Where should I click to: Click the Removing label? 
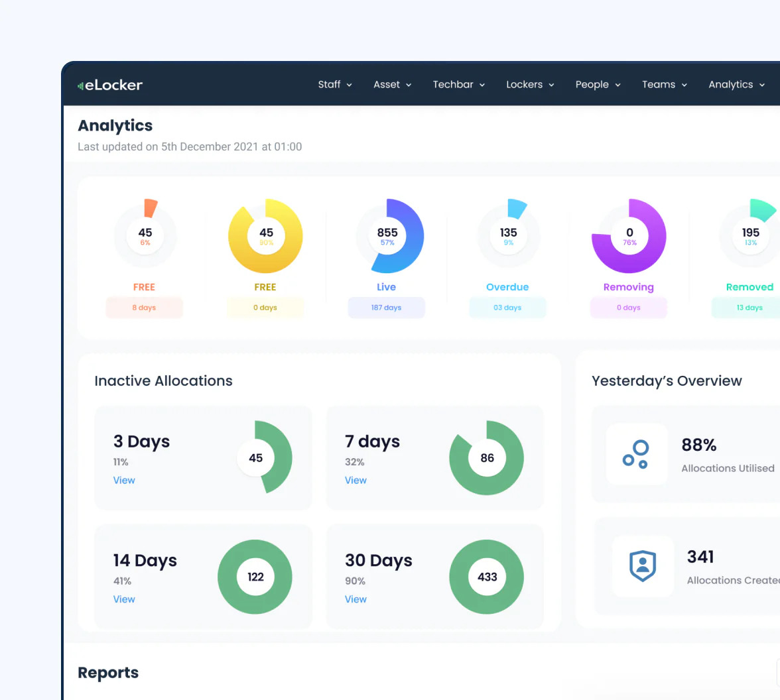[629, 287]
